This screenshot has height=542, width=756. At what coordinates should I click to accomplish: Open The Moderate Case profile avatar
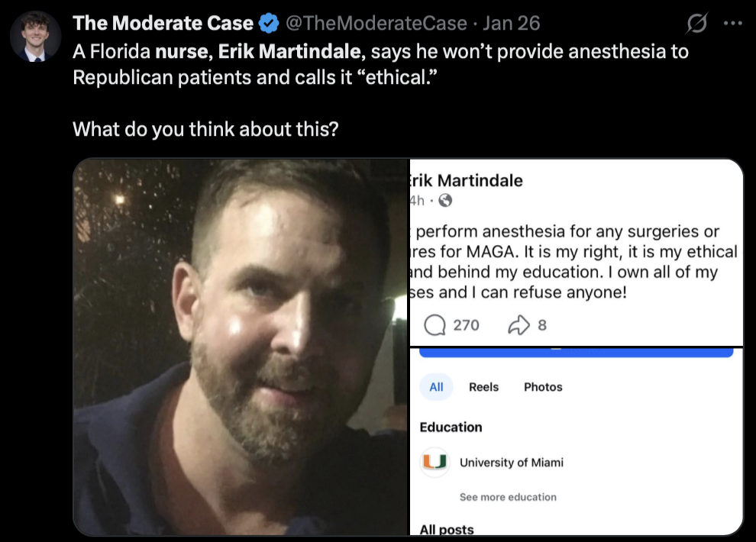click(36, 36)
